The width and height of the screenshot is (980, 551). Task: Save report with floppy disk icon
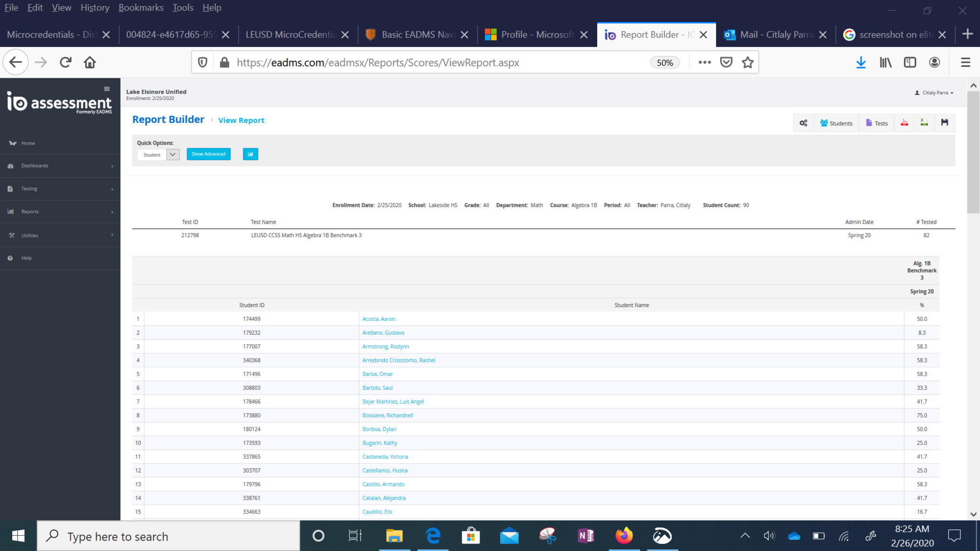coord(944,123)
